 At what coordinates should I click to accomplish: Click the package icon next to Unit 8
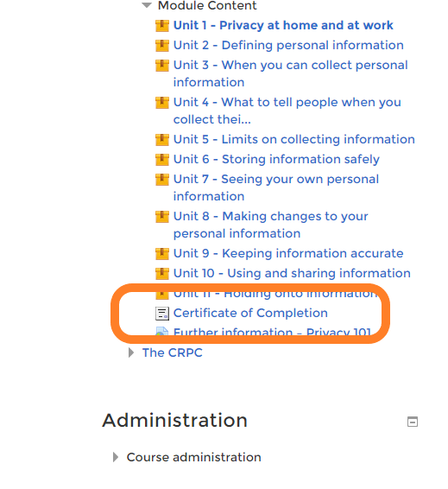click(162, 217)
